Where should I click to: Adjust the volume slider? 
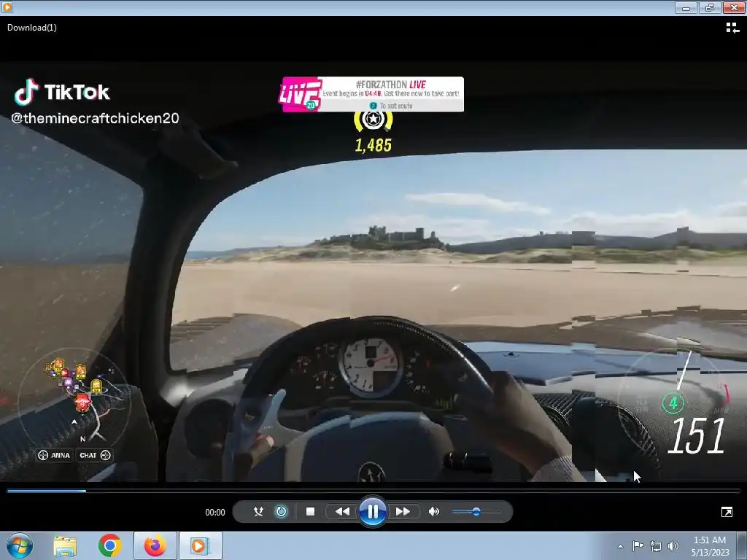[476, 511]
